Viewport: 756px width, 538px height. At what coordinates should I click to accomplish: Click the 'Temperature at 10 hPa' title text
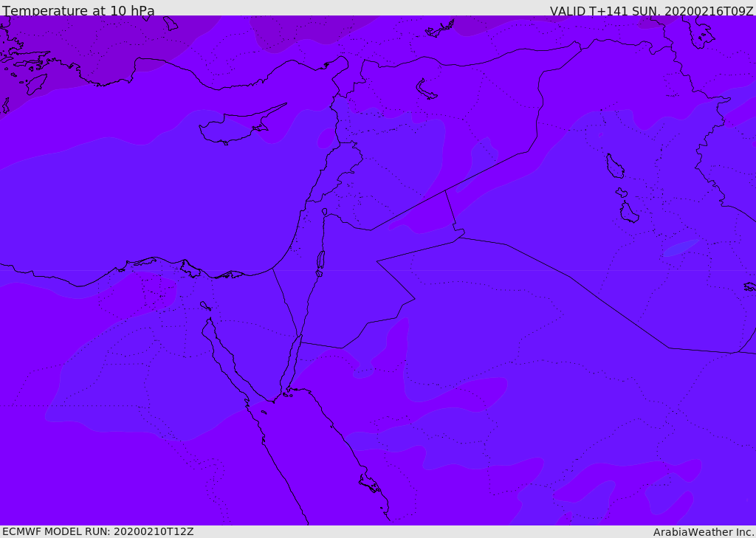pyautogui.click(x=78, y=10)
